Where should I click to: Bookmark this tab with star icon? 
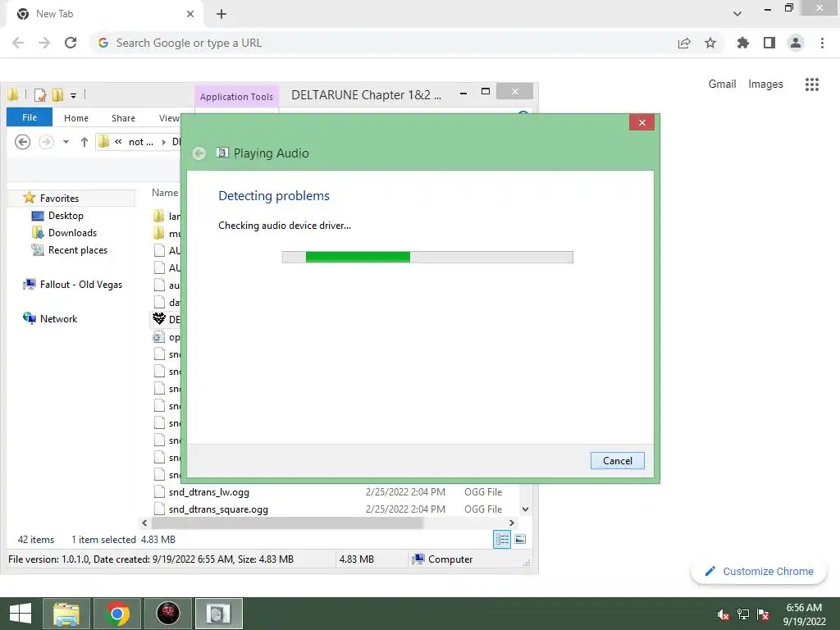point(710,43)
